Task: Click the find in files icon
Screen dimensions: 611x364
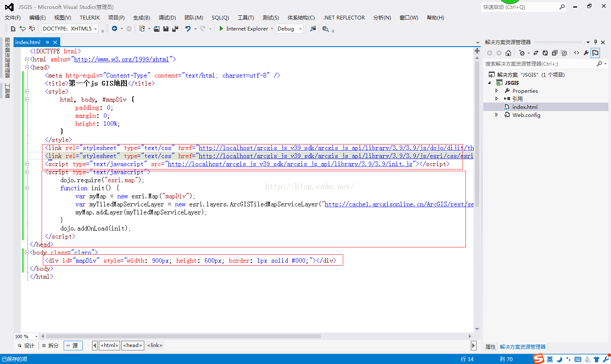Action: point(325,29)
